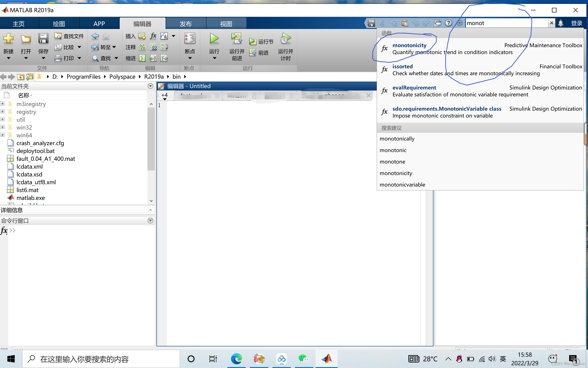Click the Windows Start button
588x368 pixels.
[11, 359]
